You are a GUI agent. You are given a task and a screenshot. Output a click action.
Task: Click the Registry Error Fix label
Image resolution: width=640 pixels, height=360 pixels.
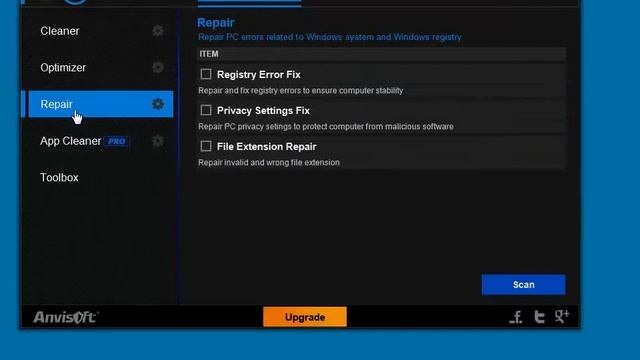(x=259, y=75)
